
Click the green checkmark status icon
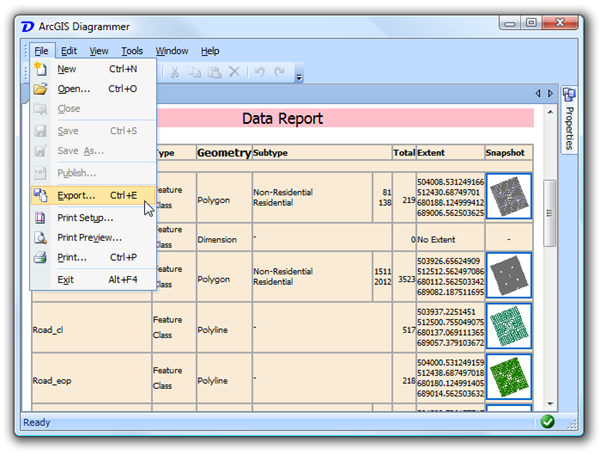547,422
